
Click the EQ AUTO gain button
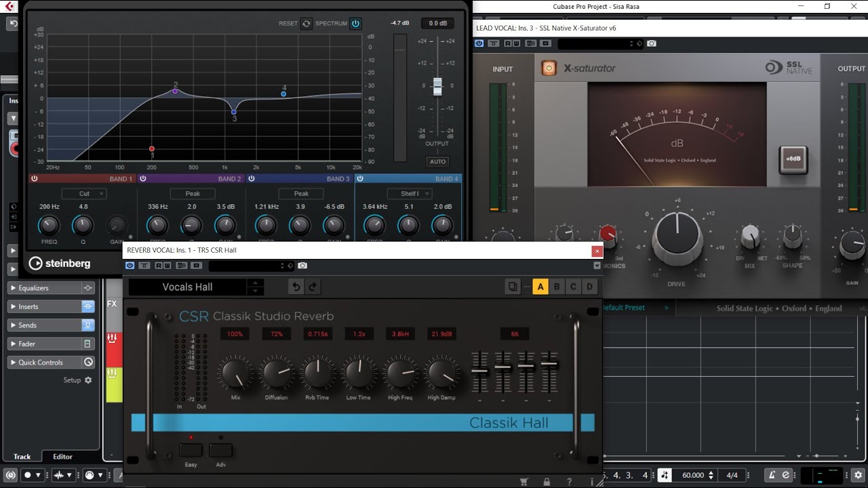437,161
